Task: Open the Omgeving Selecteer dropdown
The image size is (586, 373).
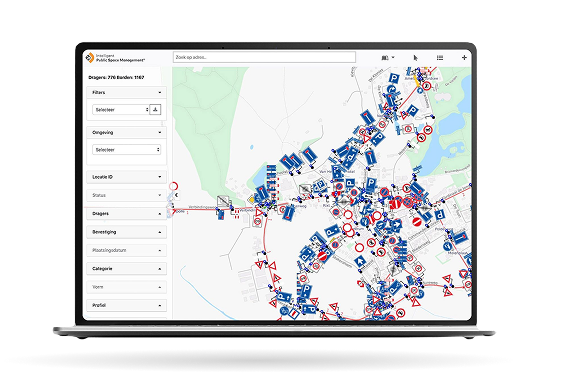Action: pos(126,149)
